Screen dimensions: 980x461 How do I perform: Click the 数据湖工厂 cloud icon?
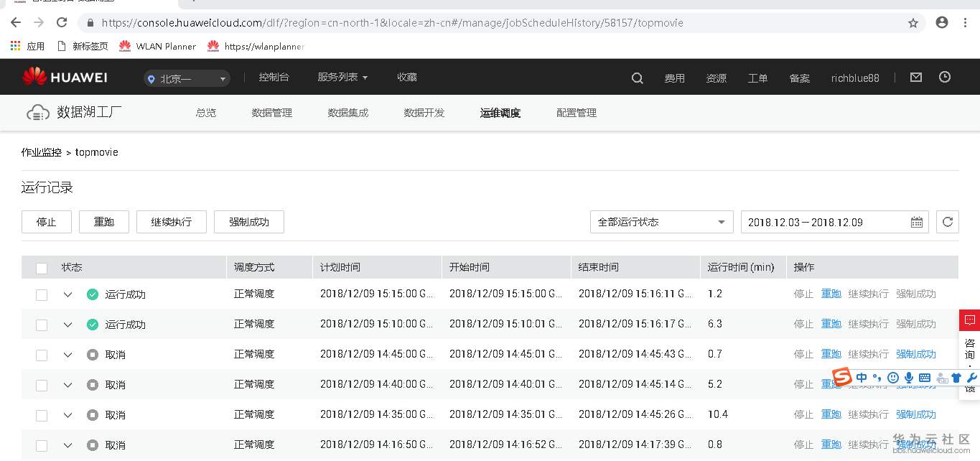tap(37, 113)
